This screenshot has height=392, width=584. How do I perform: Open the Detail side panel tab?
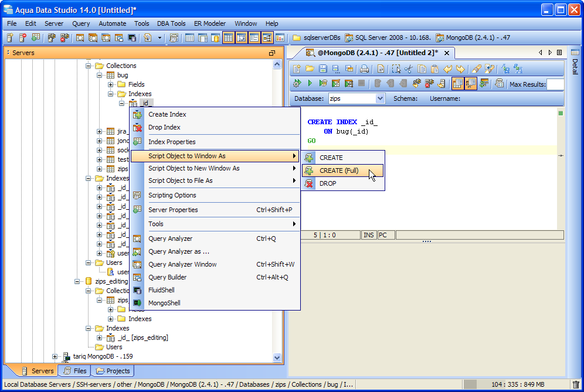[575, 62]
